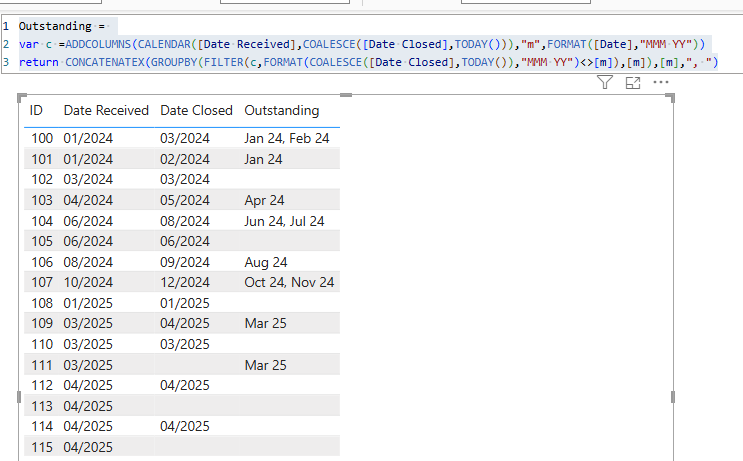Select ID 115 cell
743x461 pixels.
click(42, 447)
